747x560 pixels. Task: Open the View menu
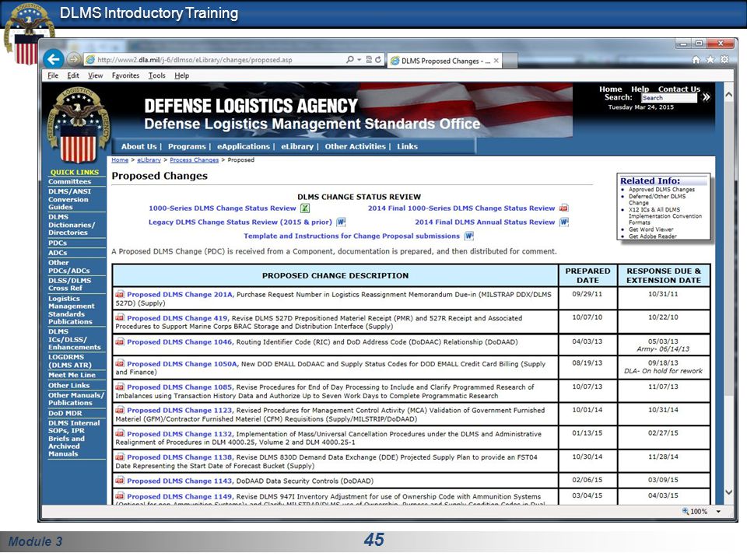[95, 75]
